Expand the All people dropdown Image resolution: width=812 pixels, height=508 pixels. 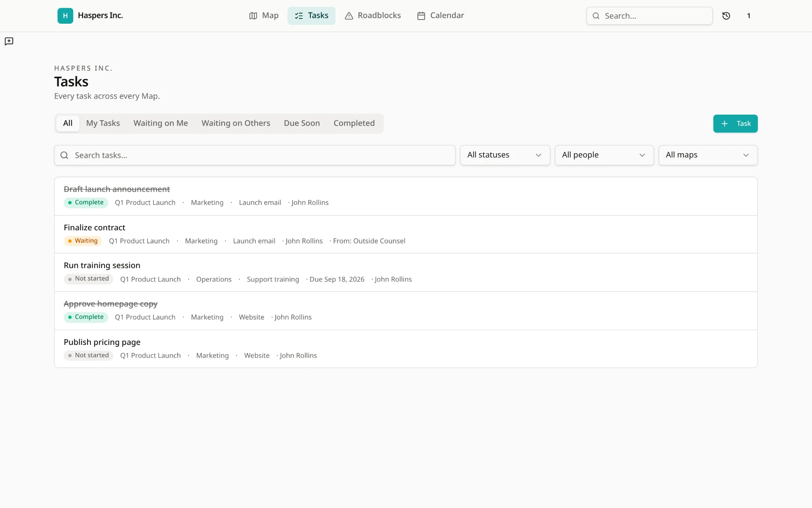(x=604, y=155)
